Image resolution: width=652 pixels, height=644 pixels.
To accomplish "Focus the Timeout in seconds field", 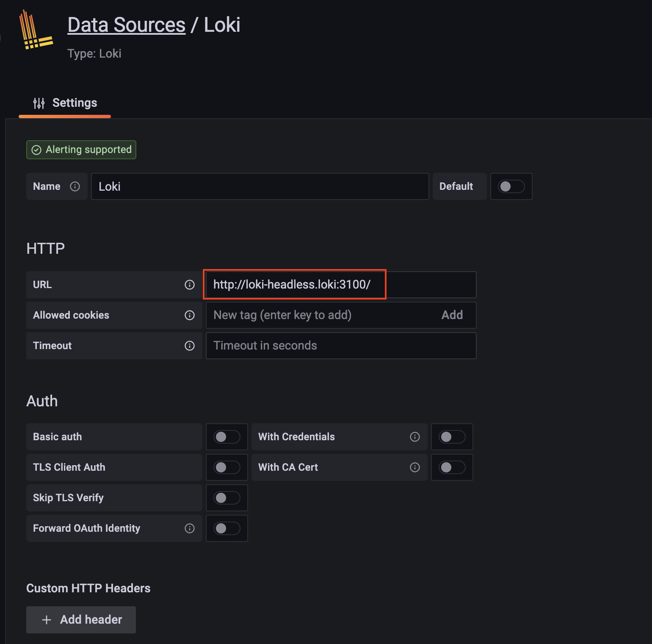I will 341,346.
